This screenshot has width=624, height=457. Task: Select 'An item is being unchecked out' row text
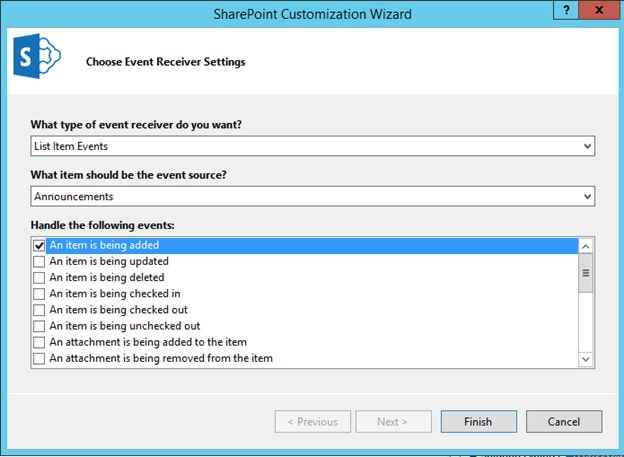tap(125, 326)
